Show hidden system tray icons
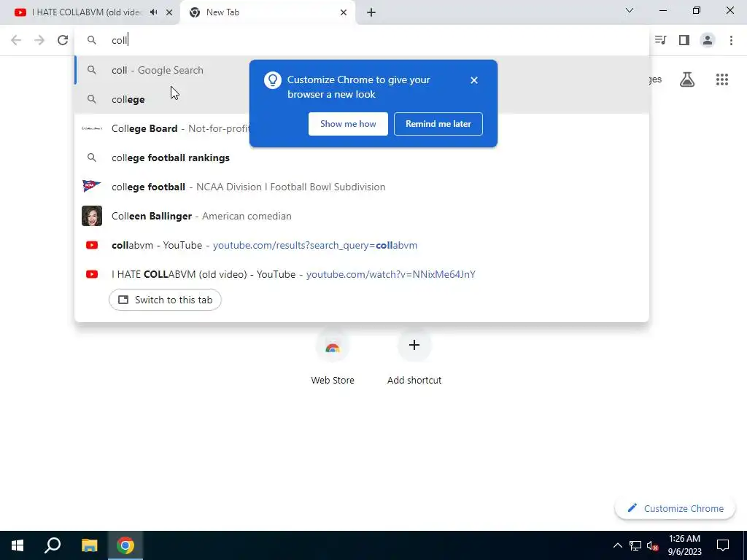The image size is (747, 560). [617, 545]
